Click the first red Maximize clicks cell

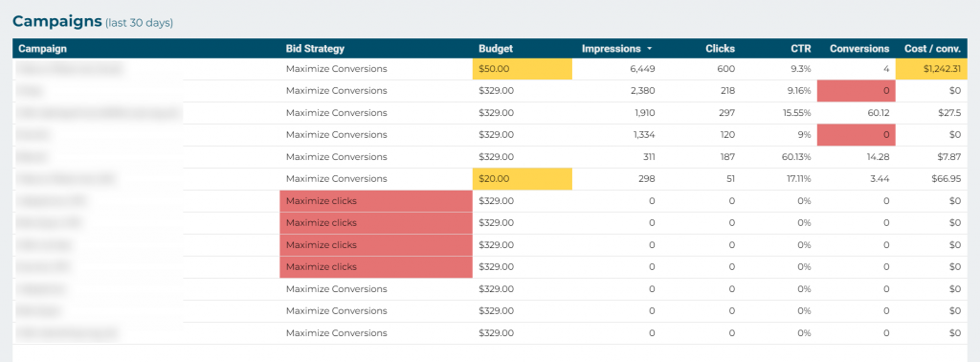[x=376, y=201]
